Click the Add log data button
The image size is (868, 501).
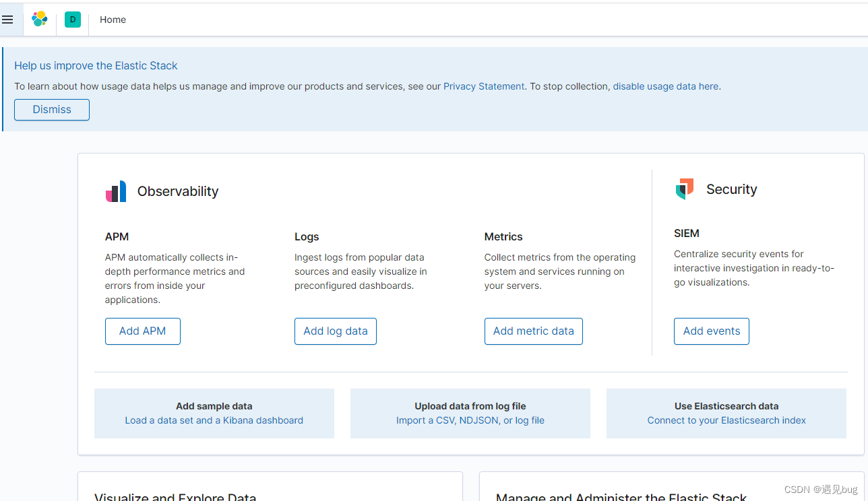pos(335,331)
